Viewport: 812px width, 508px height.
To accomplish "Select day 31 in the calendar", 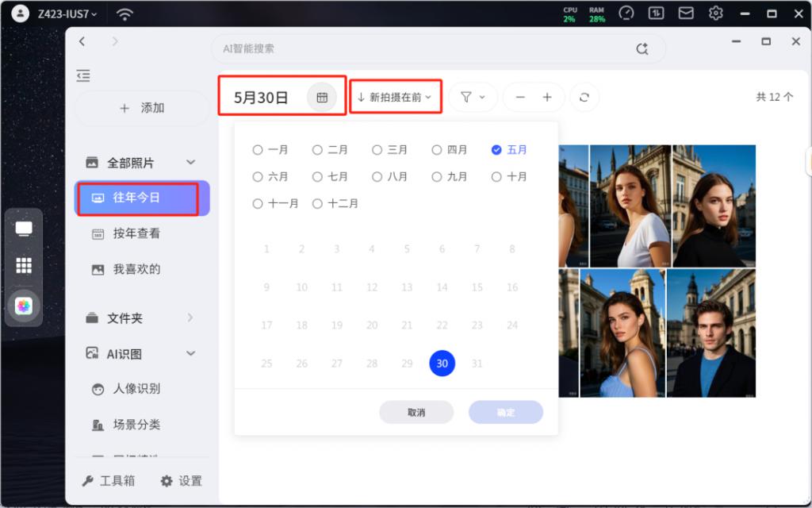I will [x=477, y=364].
